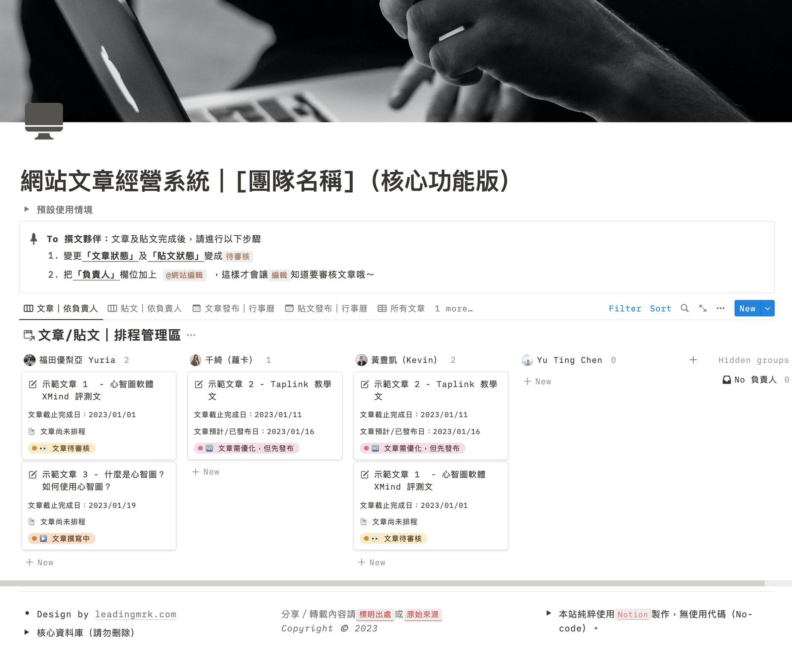The image size is (792, 672).
Task: Expand the 核心資料庫（請勿刪除）toggle
Action: point(27,632)
